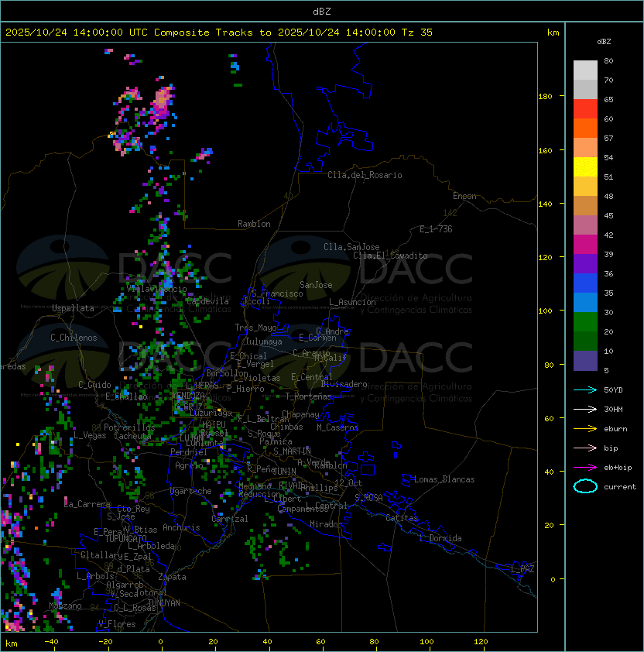Click the Clla.del_Rosario label on map
644x652 pixels.
(365, 175)
